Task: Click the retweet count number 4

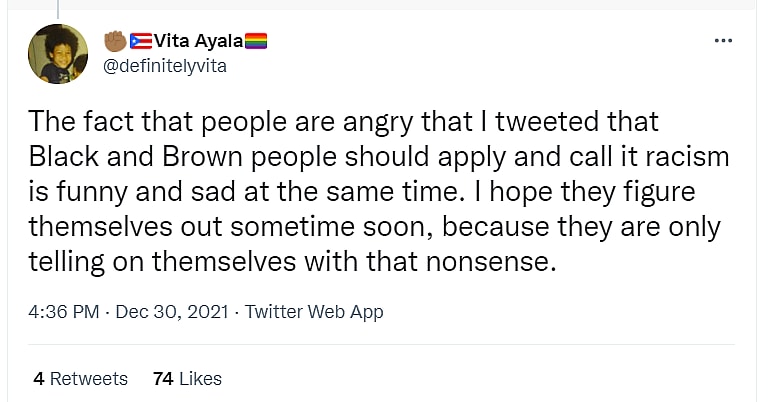Action: click(38, 379)
